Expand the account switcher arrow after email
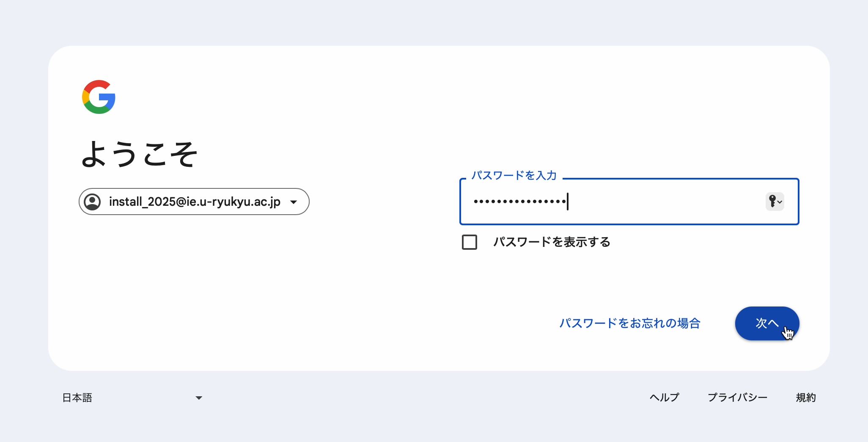The width and height of the screenshot is (868, 442). [294, 202]
